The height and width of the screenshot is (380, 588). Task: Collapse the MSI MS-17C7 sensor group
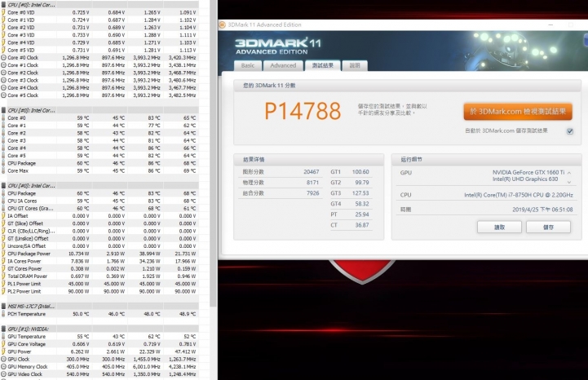tap(3, 306)
